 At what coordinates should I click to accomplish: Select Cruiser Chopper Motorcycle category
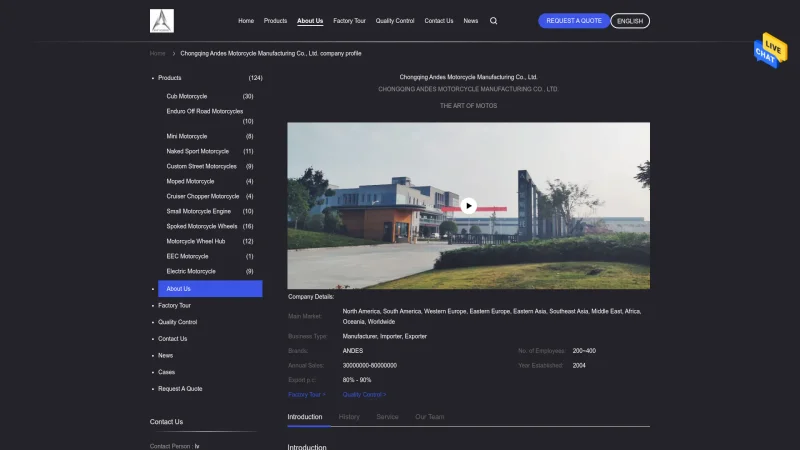tap(203, 196)
